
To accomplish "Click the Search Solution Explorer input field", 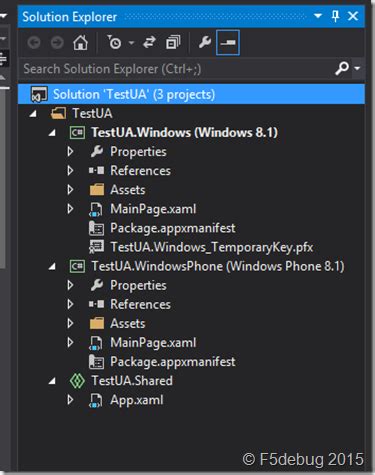I will pyautogui.click(x=177, y=69).
